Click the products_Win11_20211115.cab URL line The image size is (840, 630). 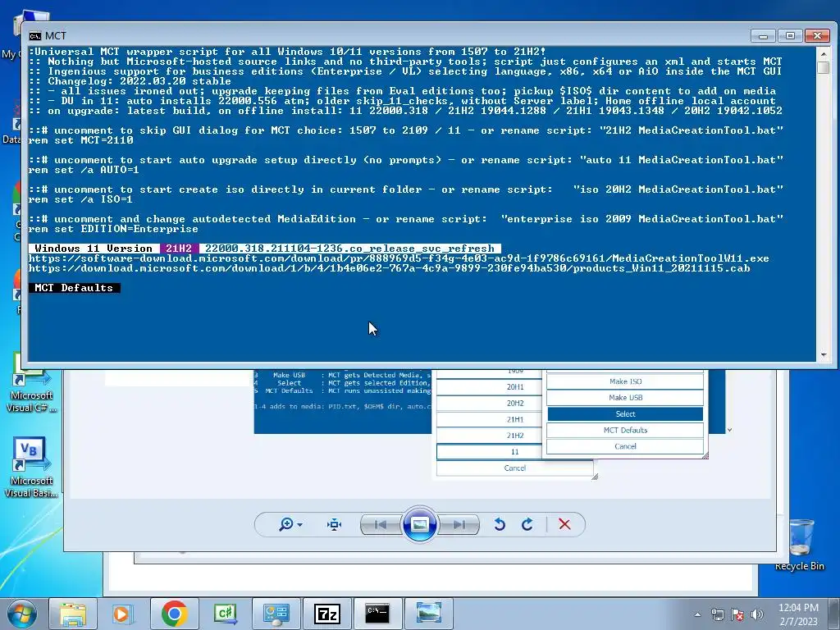(x=389, y=268)
